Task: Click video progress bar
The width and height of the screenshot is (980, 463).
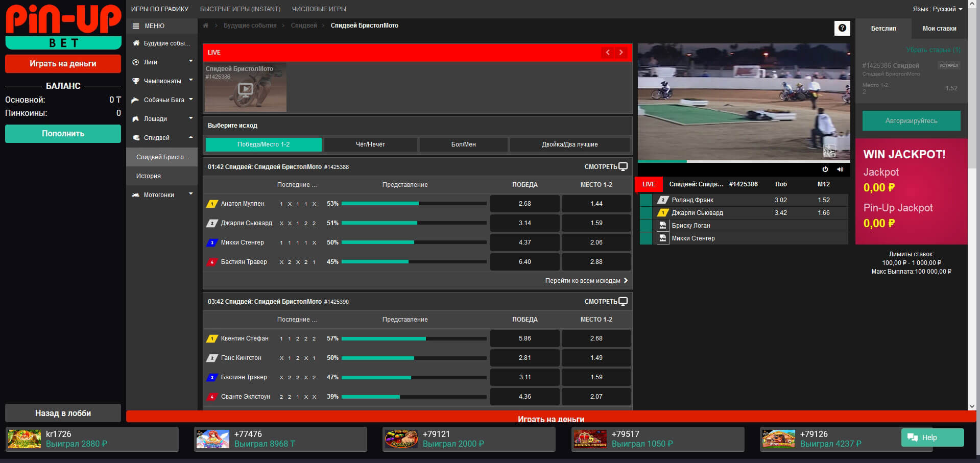Action: pyautogui.click(x=744, y=161)
